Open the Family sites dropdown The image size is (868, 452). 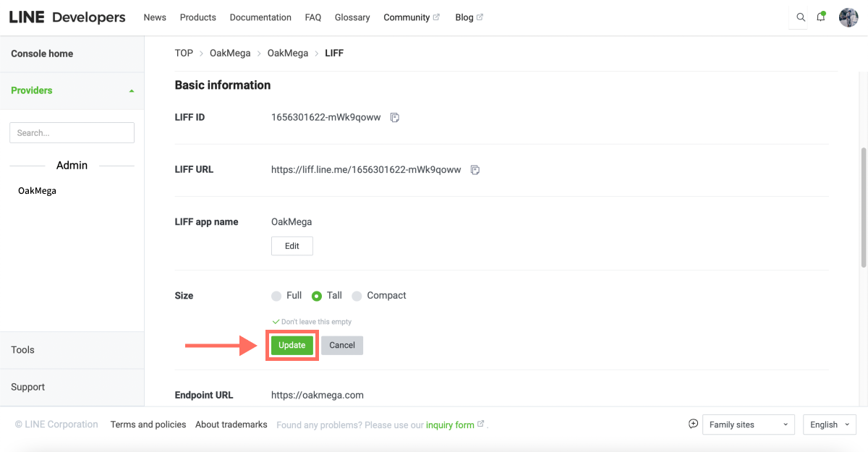(x=749, y=425)
